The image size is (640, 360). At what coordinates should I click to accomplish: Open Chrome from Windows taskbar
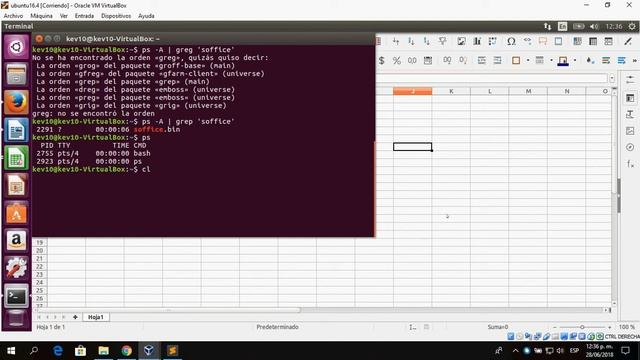tap(127, 351)
